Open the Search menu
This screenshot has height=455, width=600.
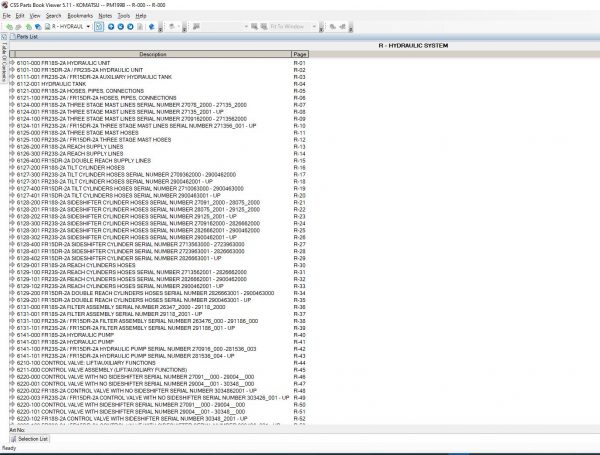click(x=53, y=16)
